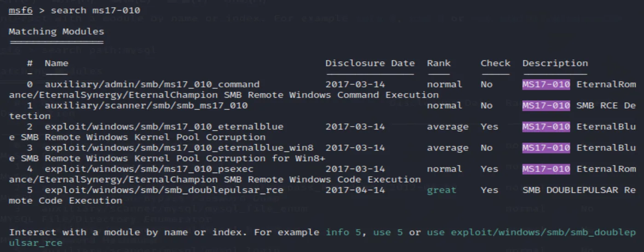Click 'SMB DOUBLEPULSAR' description text
Screen dimensions: 644x252
[x=570, y=190]
